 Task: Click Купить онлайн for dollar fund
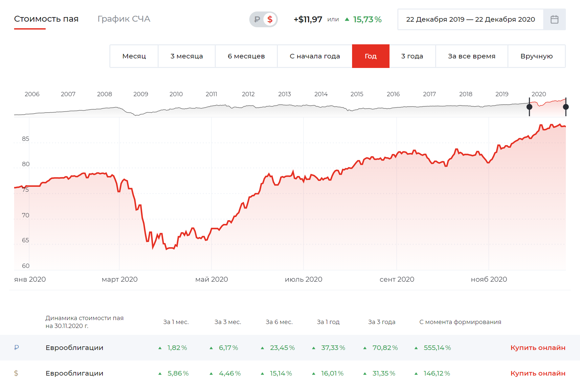(538, 373)
